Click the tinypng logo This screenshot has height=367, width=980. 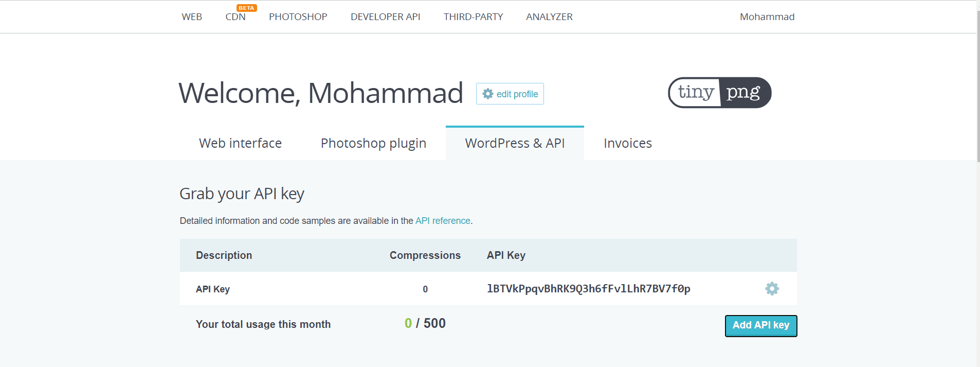(x=719, y=93)
